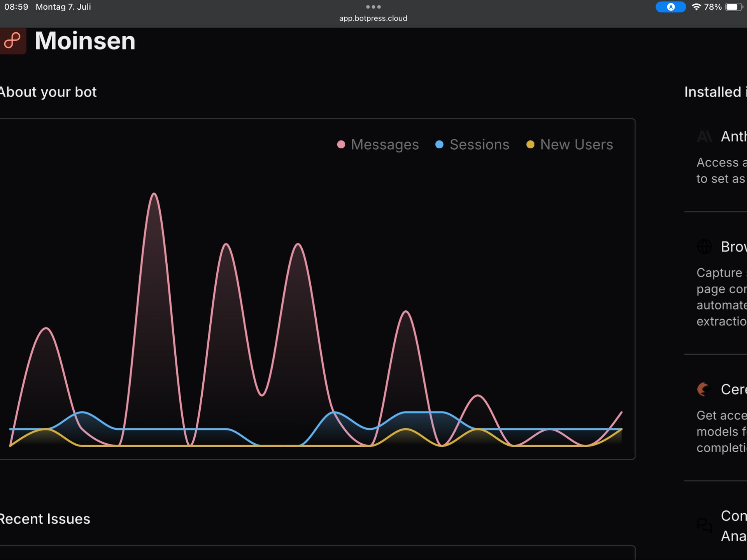The height and width of the screenshot is (560, 747).
Task: Open the Cerebras integration entry
Action: coord(733,389)
